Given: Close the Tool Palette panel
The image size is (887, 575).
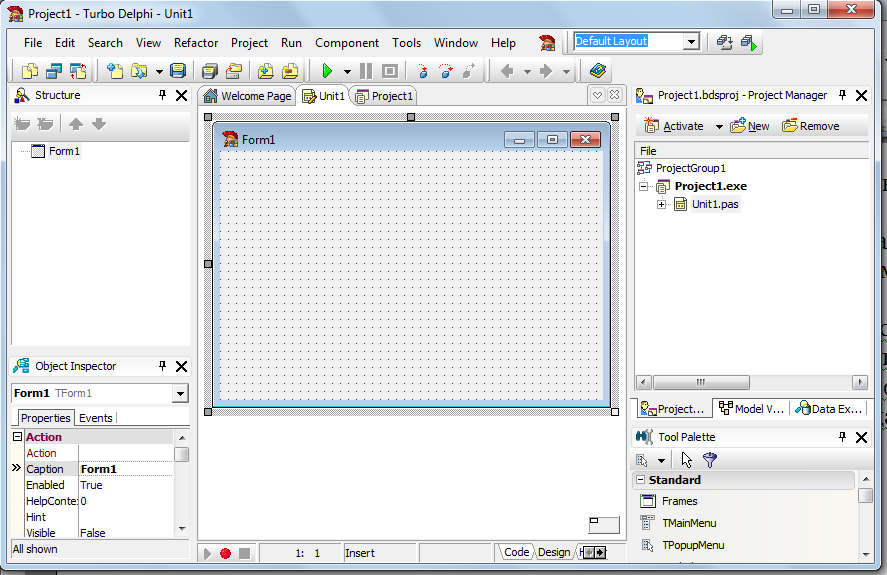Looking at the screenshot, I should click(x=862, y=437).
